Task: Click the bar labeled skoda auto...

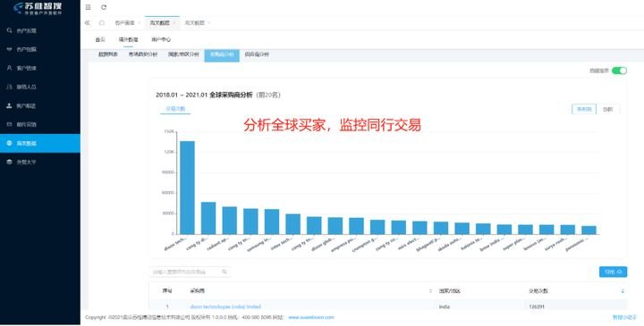Action: [x=462, y=229]
